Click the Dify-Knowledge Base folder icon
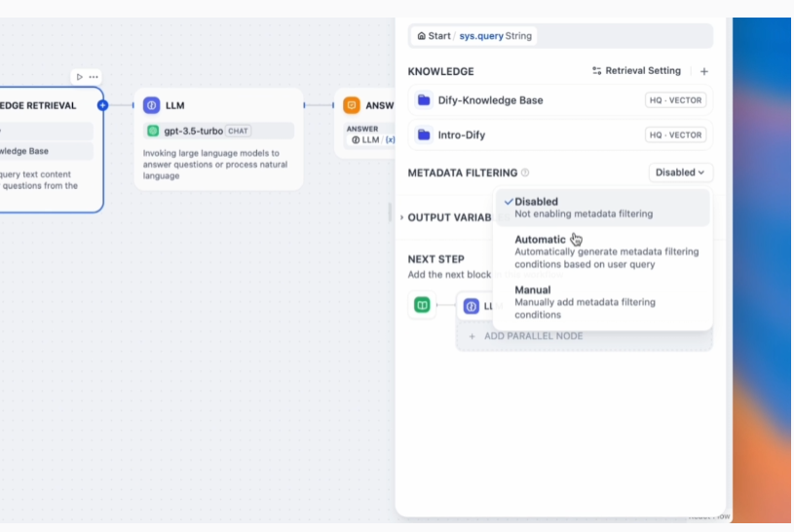This screenshot has width=794, height=532. [424, 100]
